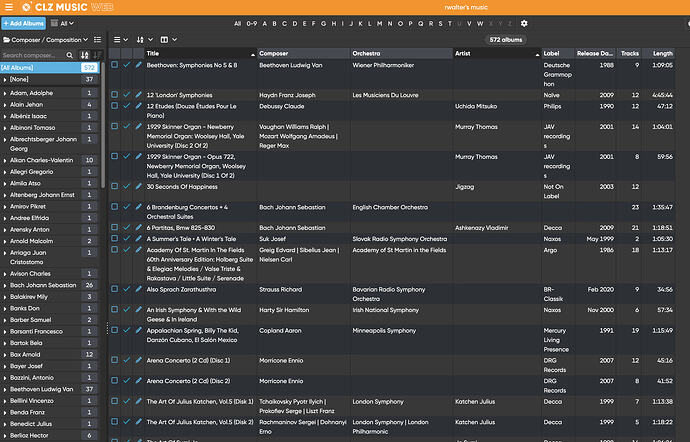Open the list view mode dropdown

(121, 40)
